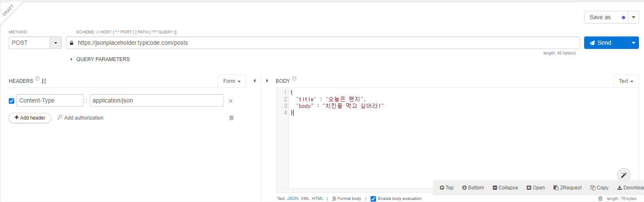Click the Download button
This screenshot has width=644, height=202.
click(x=631, y=188)
